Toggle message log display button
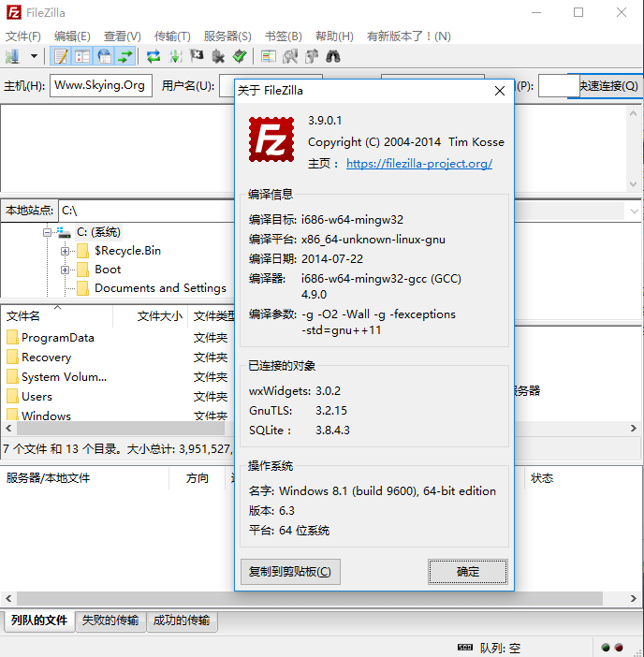This screenshot has width=644, height=657. [61, 56]
